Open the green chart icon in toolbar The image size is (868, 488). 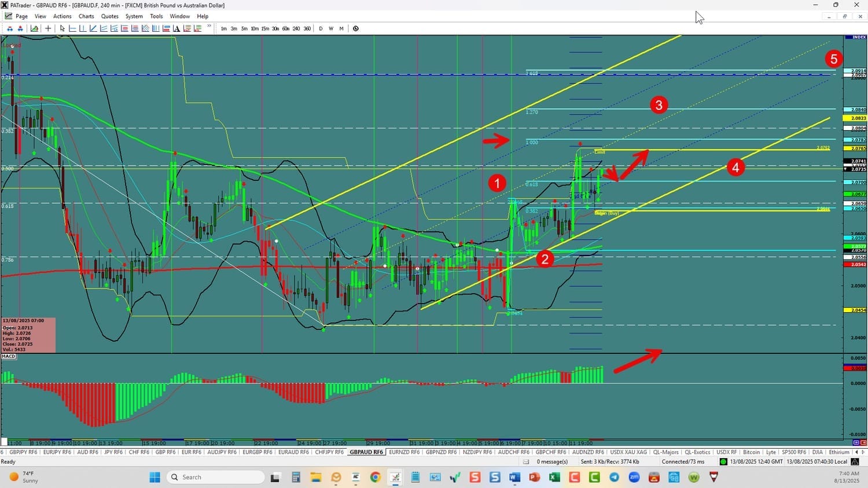coord(35,28)
